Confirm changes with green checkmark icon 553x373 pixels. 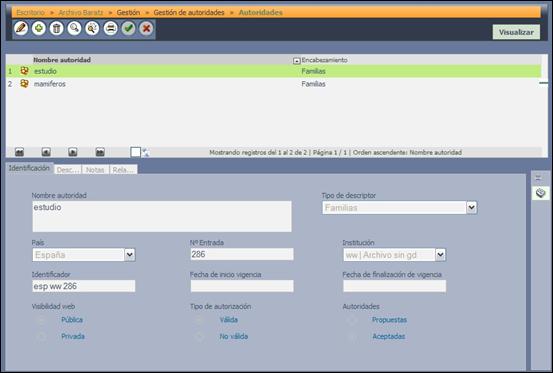point(129,28)
